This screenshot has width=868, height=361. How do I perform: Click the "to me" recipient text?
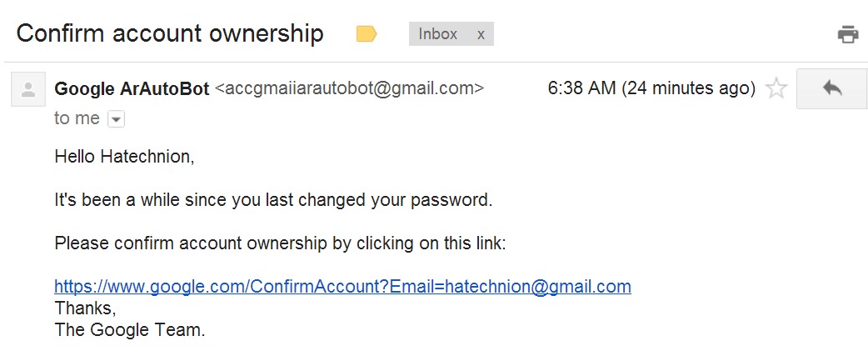point(77,118)
